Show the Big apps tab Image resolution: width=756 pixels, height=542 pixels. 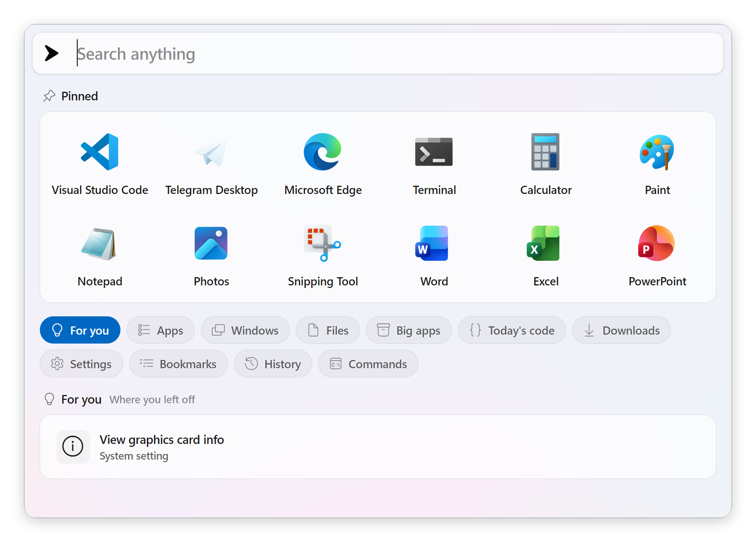point(409,330)
